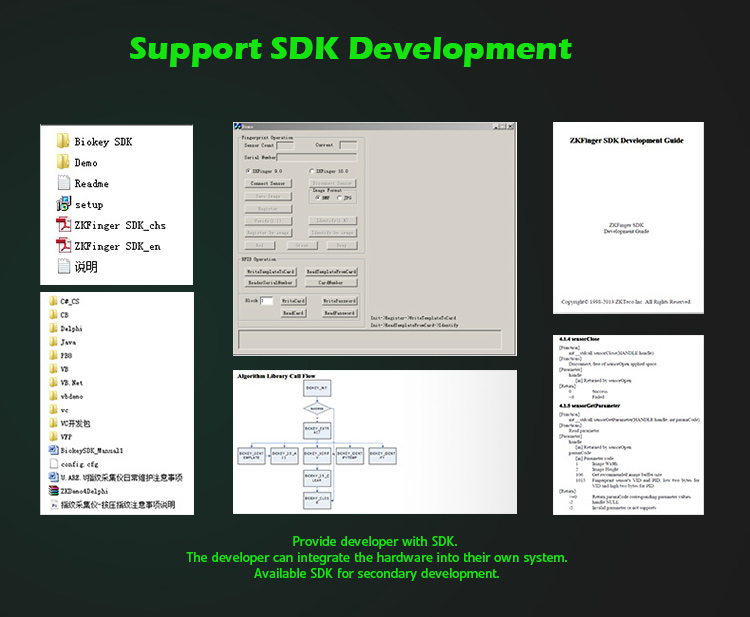Click the Red light button
Screen dimensions: 750x617
tap(260, 245)
